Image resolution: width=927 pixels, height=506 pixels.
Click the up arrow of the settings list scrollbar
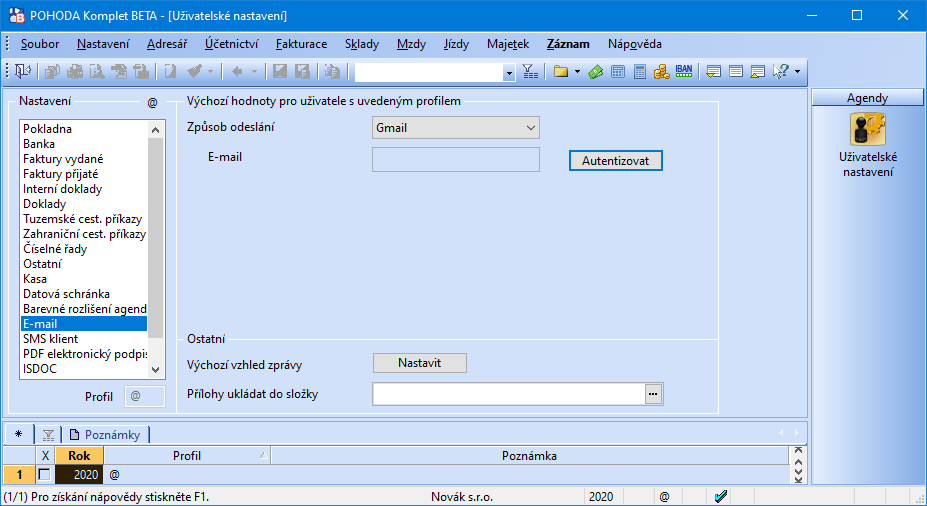155,129
